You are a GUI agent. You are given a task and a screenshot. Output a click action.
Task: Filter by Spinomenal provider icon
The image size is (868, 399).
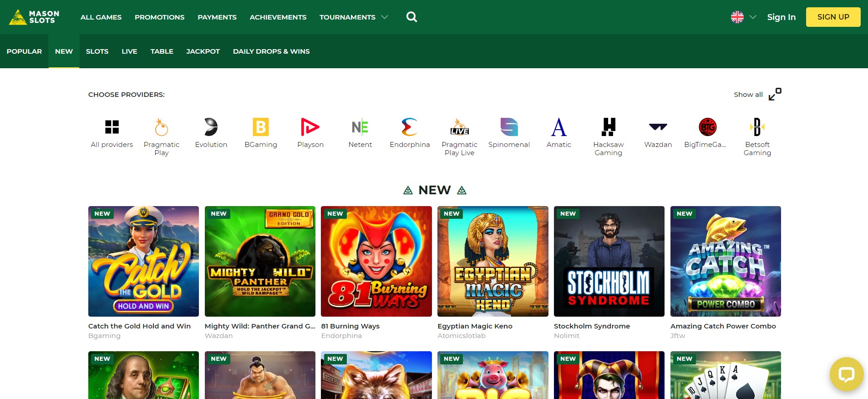(x=509, y=127)
